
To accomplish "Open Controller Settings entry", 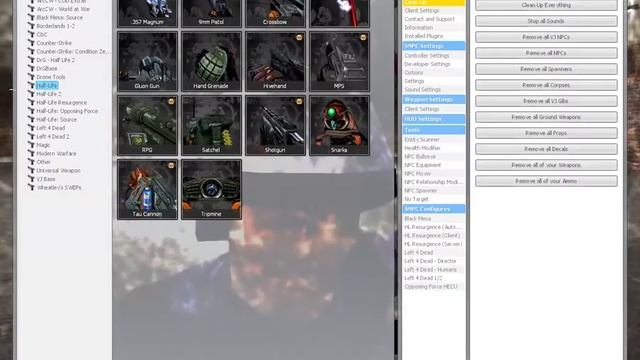I will (x=427, y=56).
